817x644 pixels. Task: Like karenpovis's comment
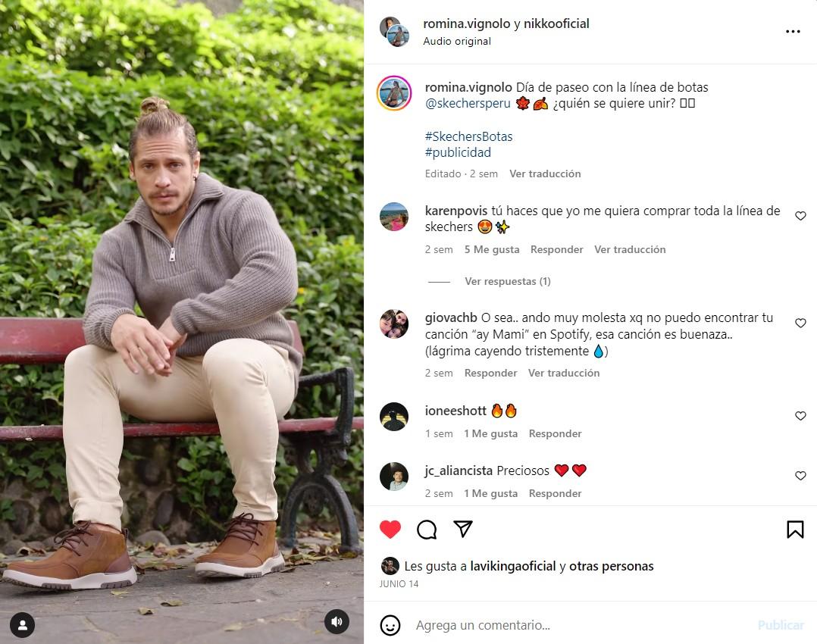click(x=800, y=216)
